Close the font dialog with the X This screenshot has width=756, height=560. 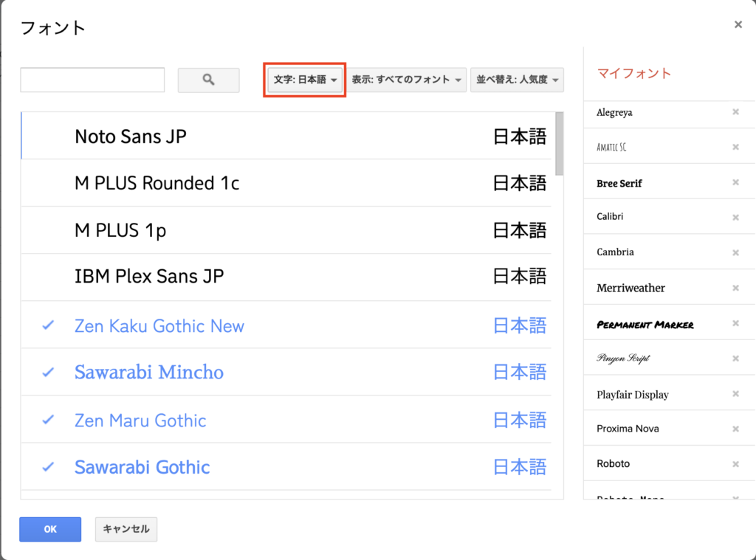click(738, 25)
